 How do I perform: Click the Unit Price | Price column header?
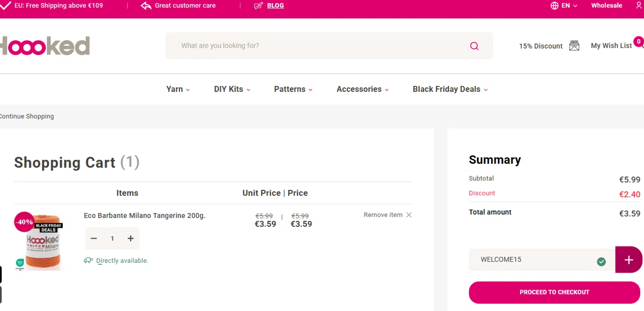pyautogui.click(x=275, y=193)
